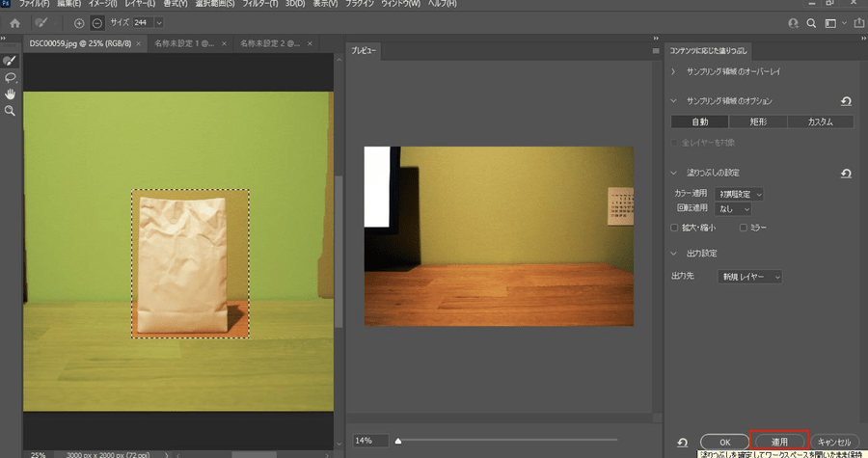Select the Lasso tool
The height and width of the screenshot is (458, 868).
pos(11,77)
